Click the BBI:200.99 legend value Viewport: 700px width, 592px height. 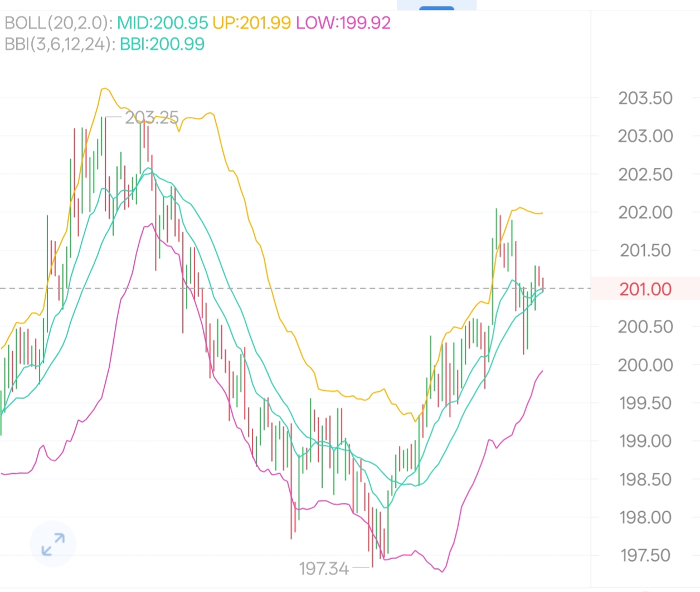coord(162,44)
